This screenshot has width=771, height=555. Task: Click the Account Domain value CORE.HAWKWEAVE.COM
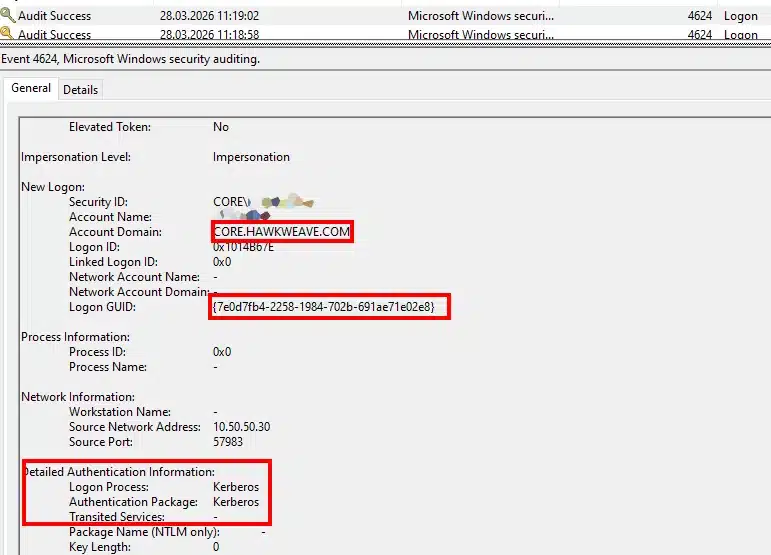click(282, 232)
